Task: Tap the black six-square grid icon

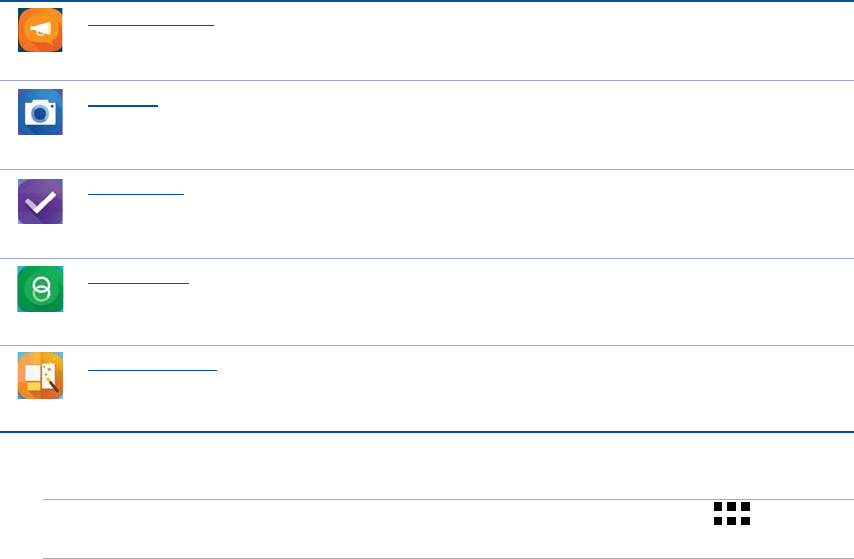Action: [x=732, y=513]
